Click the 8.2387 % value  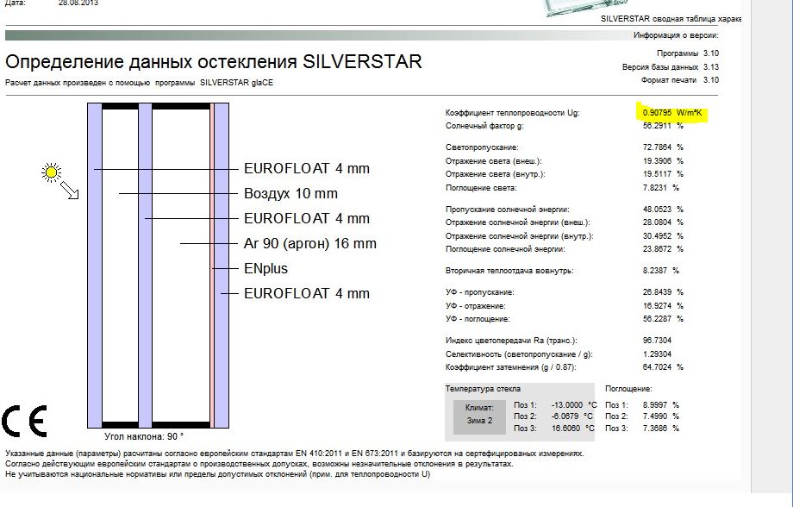[x=661, y=271]
